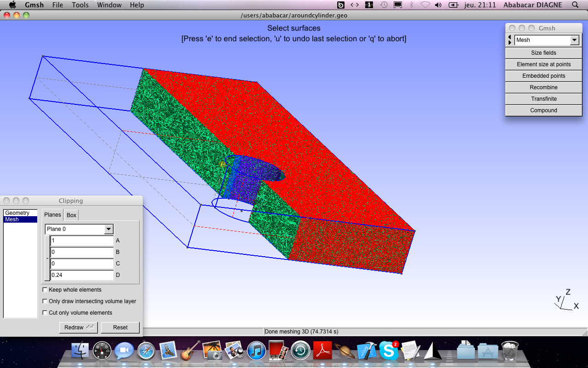Click the plane sign inversion bar
Image resolution: width=588 pixels, height=368 pixels.
pos(47,258)
